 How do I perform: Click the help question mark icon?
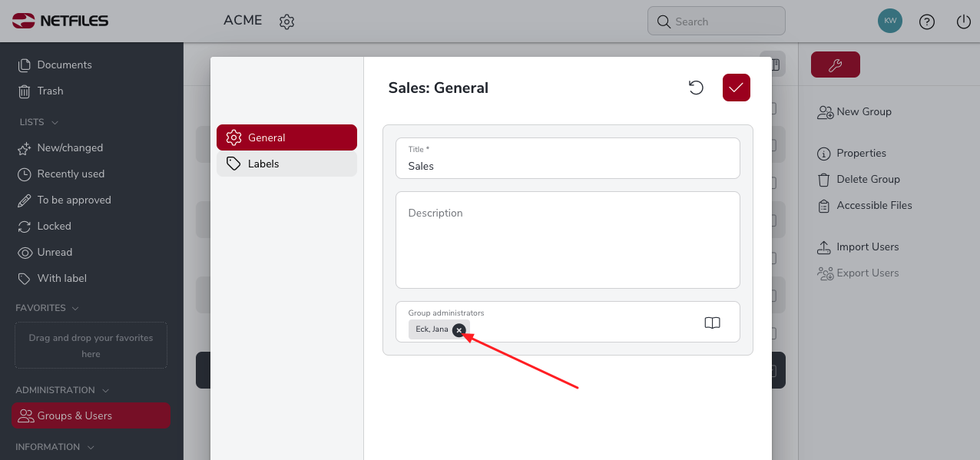(x=927, y=22)
